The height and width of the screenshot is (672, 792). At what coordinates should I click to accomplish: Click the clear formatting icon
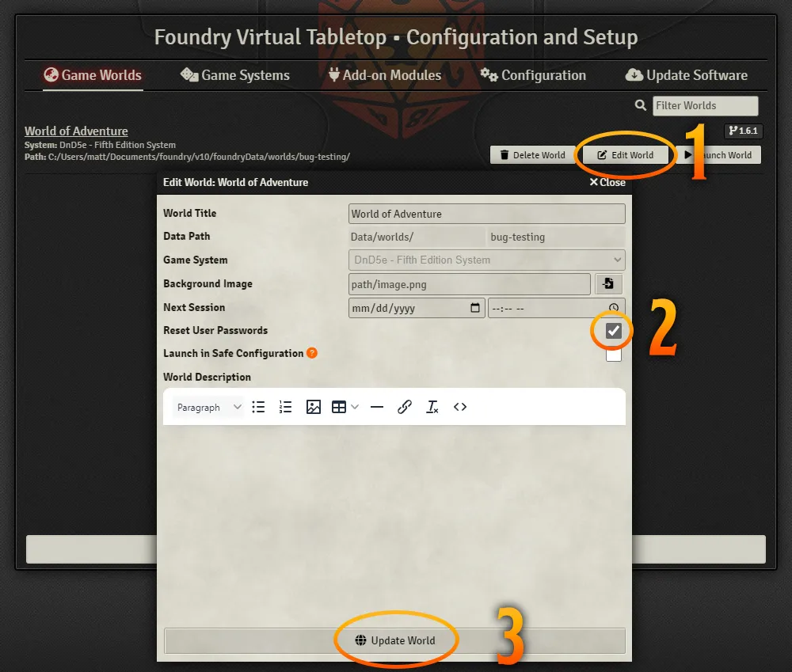432,407
